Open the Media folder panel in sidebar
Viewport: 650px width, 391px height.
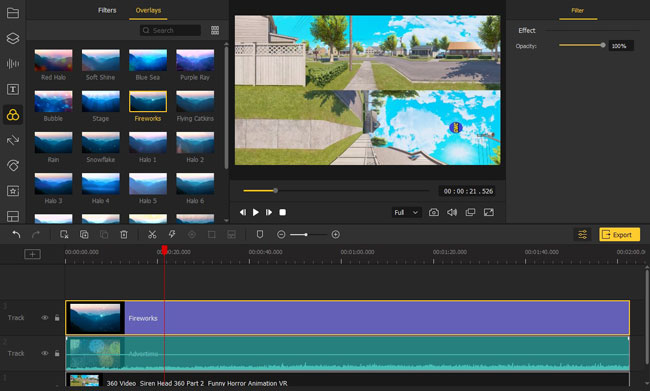(13, 13)
